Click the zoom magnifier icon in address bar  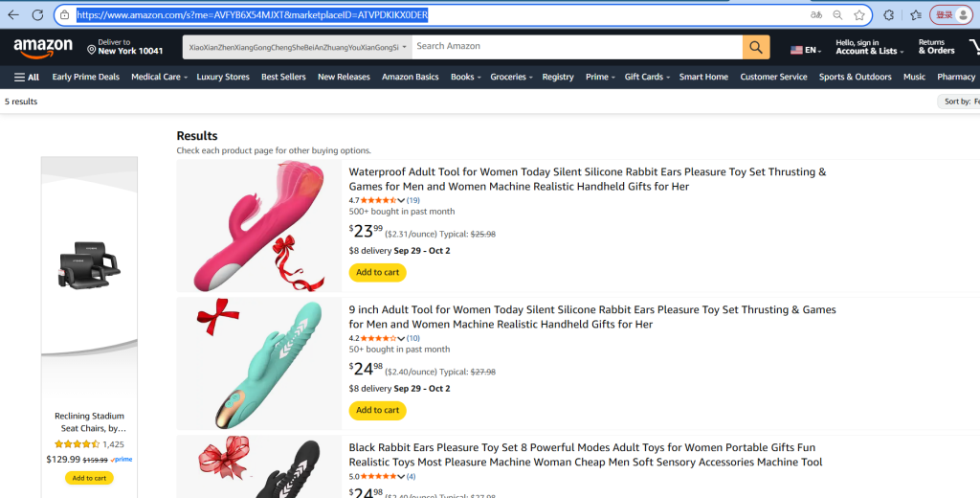pos(837,15)
